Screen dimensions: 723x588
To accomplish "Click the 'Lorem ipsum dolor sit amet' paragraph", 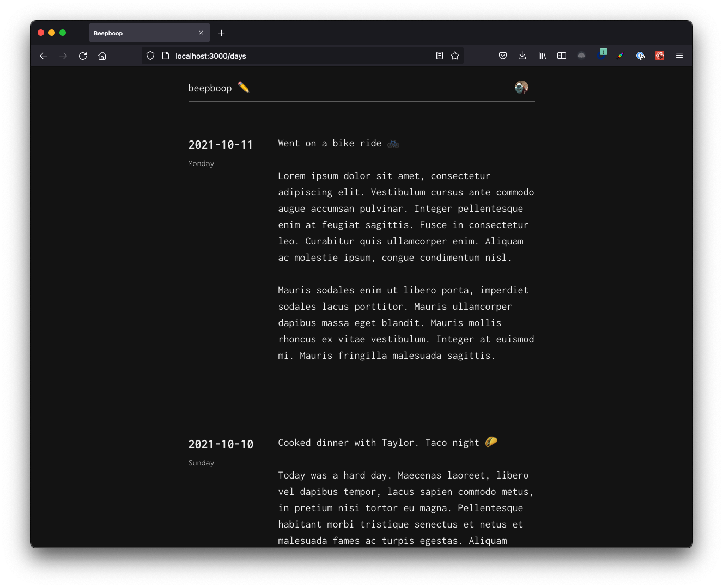I will point(406,217).
